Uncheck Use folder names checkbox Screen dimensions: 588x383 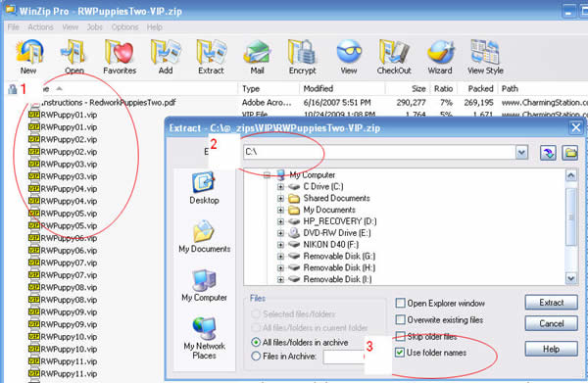point(400,353)
